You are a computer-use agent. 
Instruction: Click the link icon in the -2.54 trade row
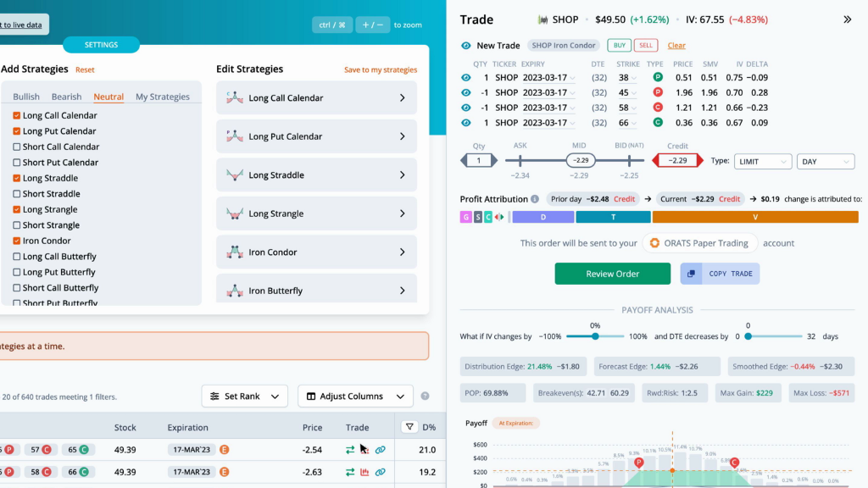[x=381, y=450]
